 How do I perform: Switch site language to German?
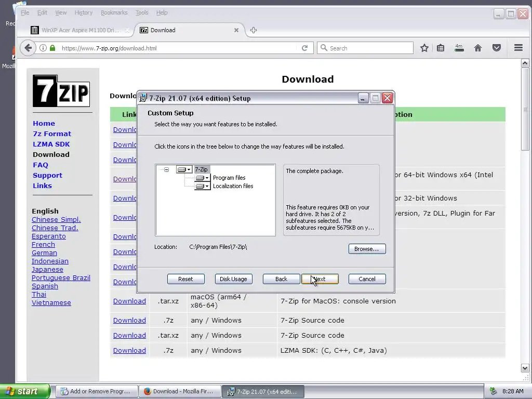point(44,253)
